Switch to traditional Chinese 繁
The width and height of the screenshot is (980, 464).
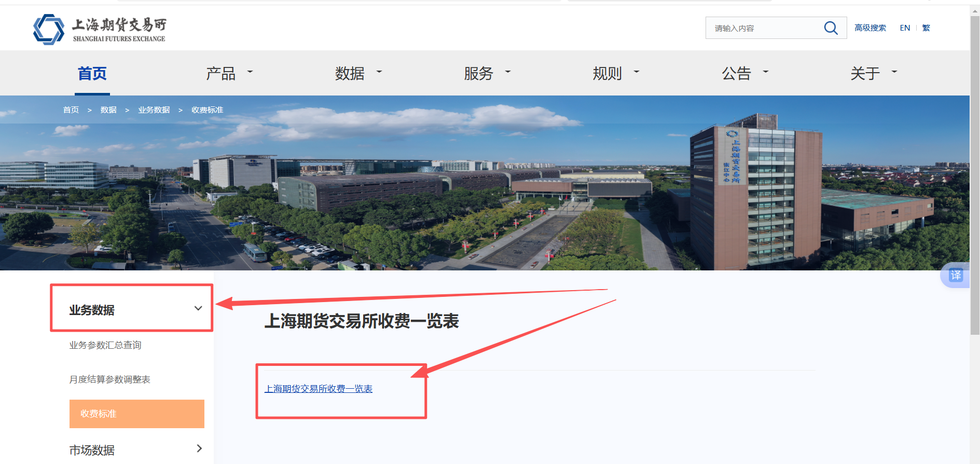click(926, 28)
